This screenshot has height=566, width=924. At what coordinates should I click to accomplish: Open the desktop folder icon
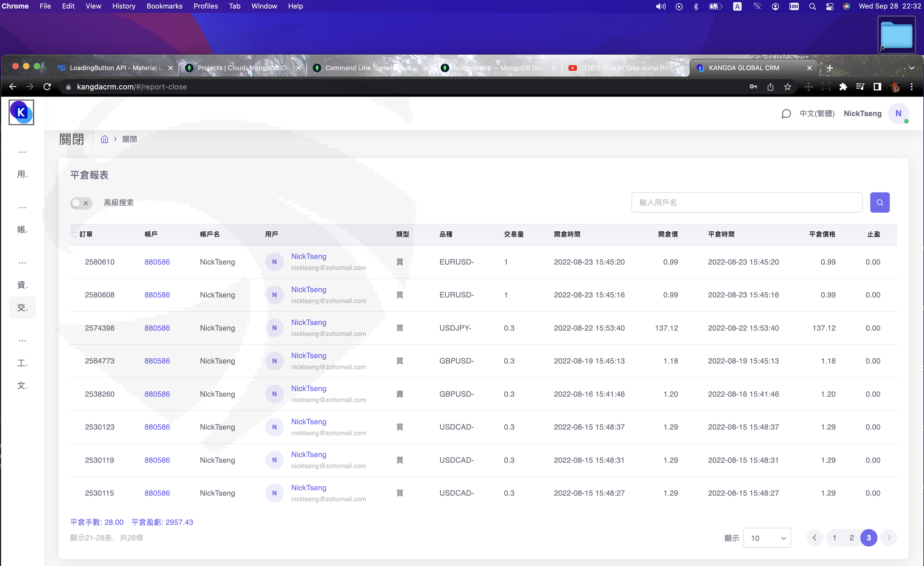click(x=896, y=35)
